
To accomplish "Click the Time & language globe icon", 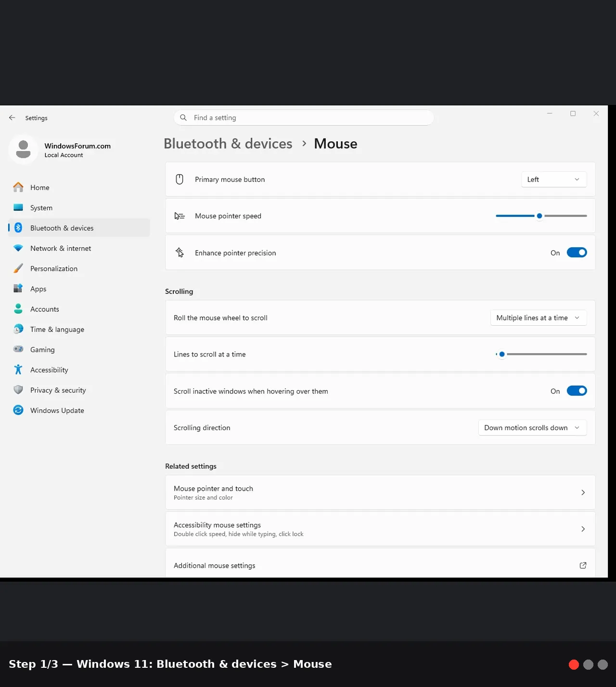I will (18, 329).
